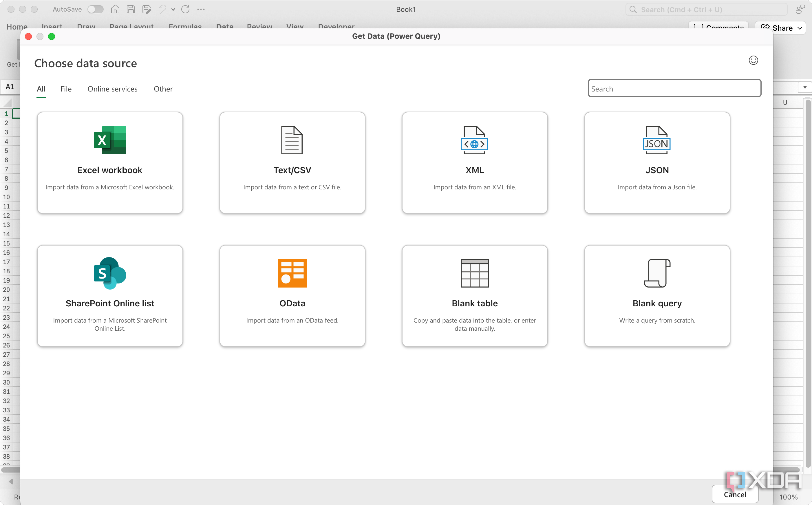Open the undo history dropdown arrow
This screenshot has width=812, height=505.
(x=173, y=9)
